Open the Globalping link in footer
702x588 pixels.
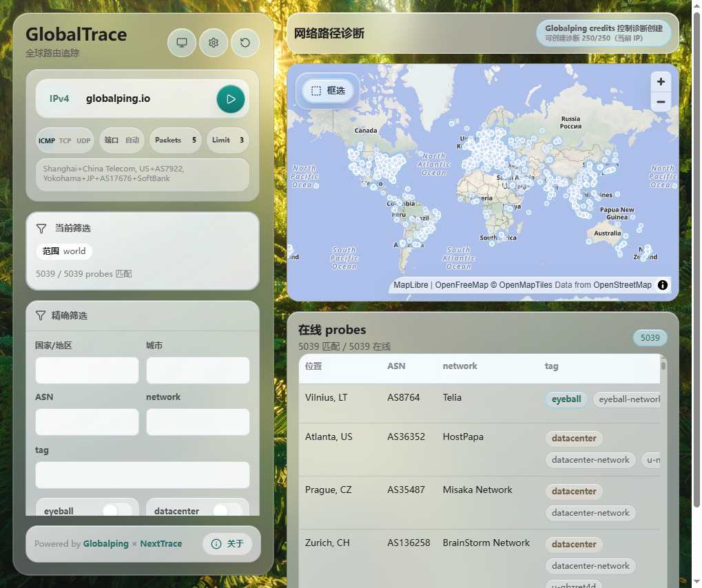[105, 544]
